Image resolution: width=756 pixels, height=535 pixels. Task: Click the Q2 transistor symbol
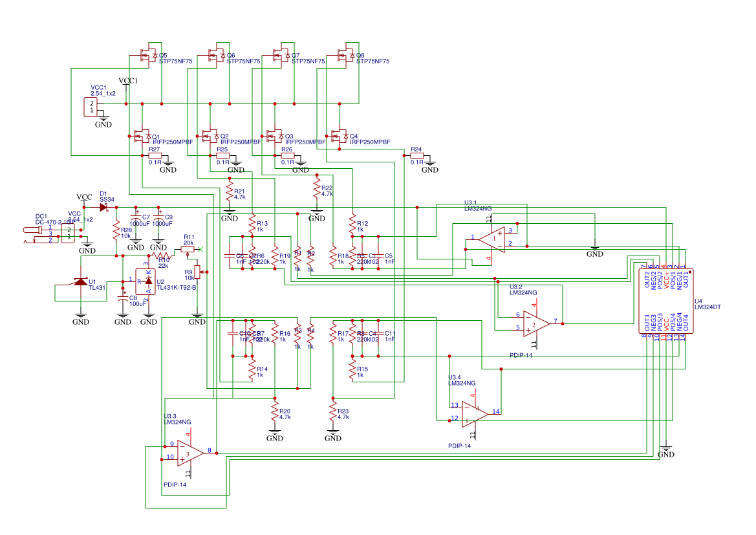(x=209, y=136)
